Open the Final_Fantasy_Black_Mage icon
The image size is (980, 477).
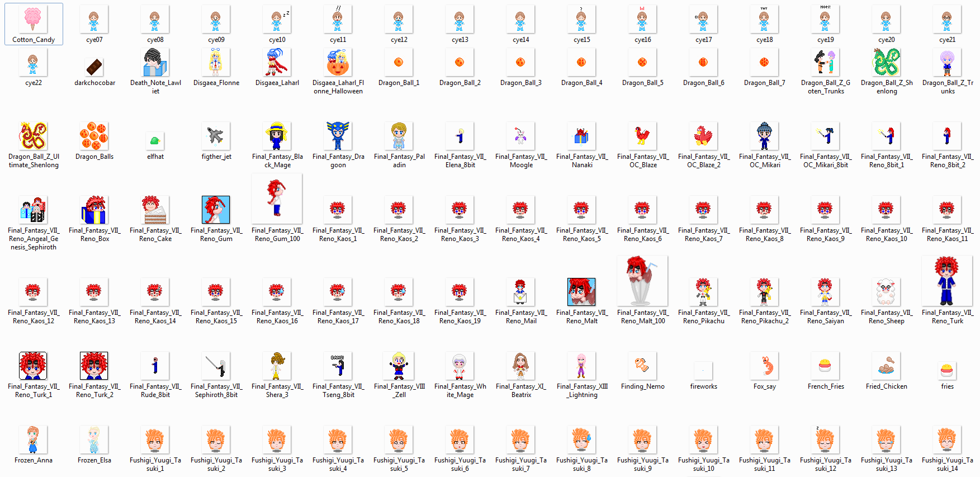click(x=277, y=136)
